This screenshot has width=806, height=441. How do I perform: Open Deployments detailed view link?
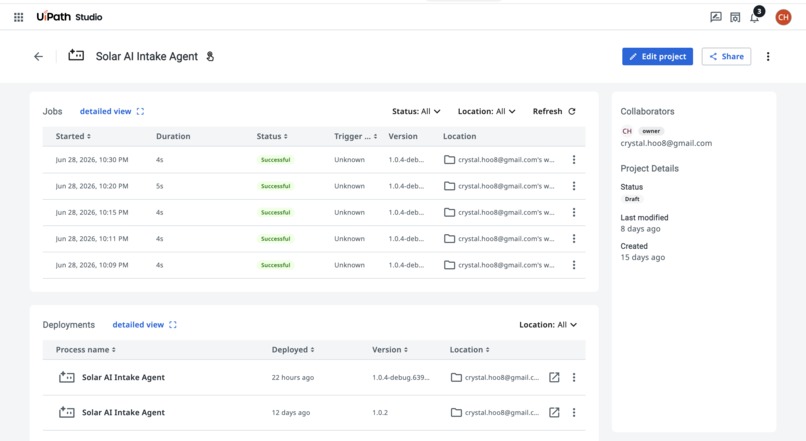144,325
